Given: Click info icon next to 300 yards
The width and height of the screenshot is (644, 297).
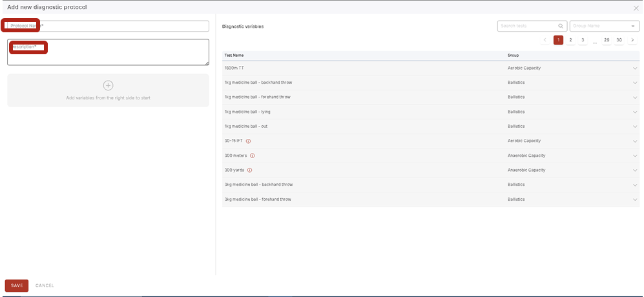Looking at the screenshot, I should tap(249, 170).
